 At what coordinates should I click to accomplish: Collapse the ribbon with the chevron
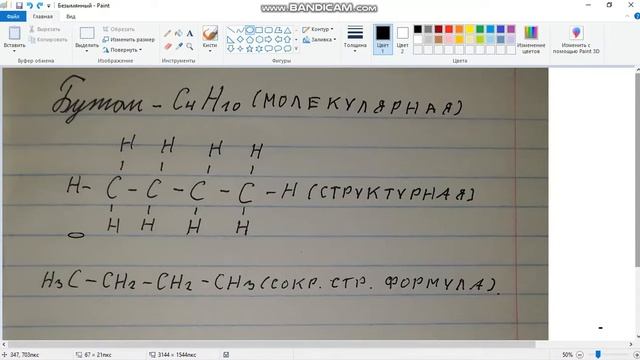[x=627, y=16]
